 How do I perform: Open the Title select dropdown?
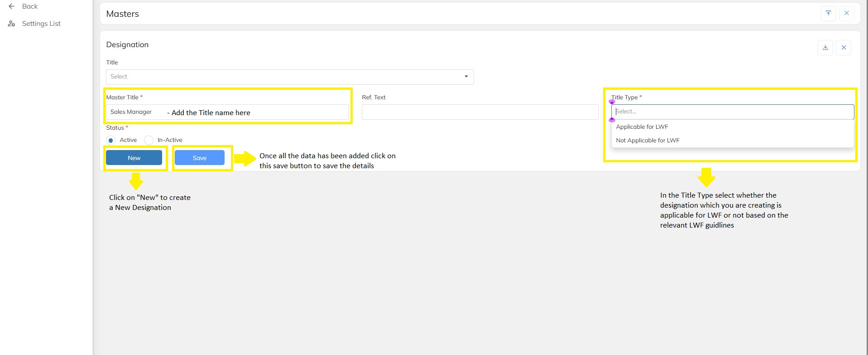[290, 77]
